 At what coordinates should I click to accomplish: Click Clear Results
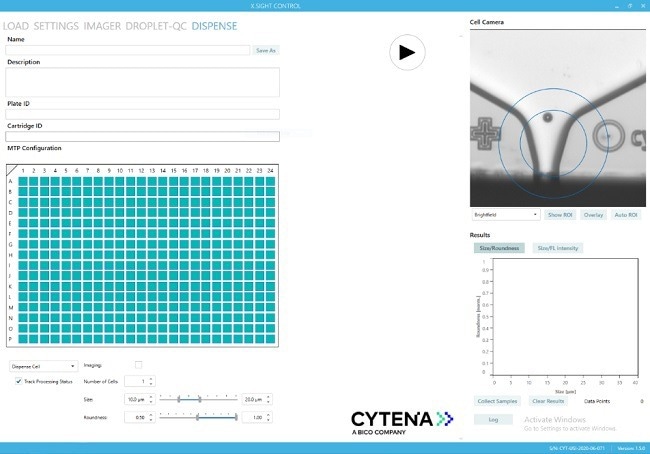coord(548,401)
